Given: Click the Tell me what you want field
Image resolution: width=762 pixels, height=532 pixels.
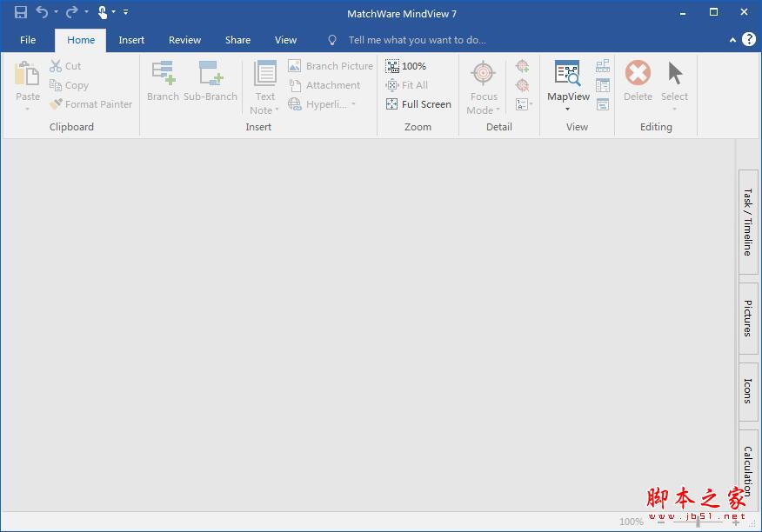Looking at the screenshot, I should [417, 40].
